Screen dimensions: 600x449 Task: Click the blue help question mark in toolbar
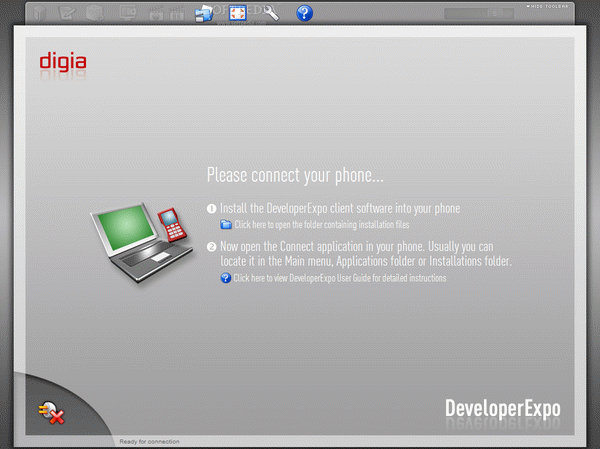[x=305, y=13]
